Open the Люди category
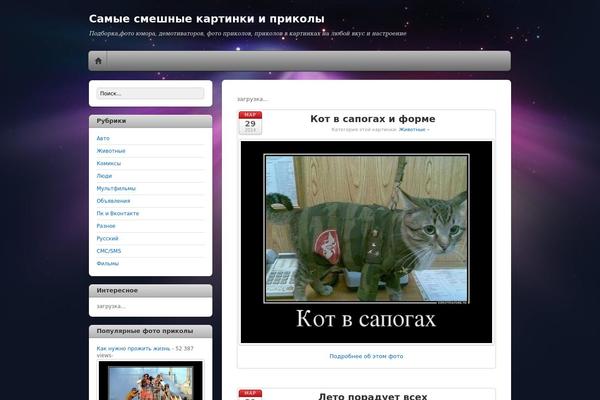This screenshot has width=600, height=400. tap(104, 176)
